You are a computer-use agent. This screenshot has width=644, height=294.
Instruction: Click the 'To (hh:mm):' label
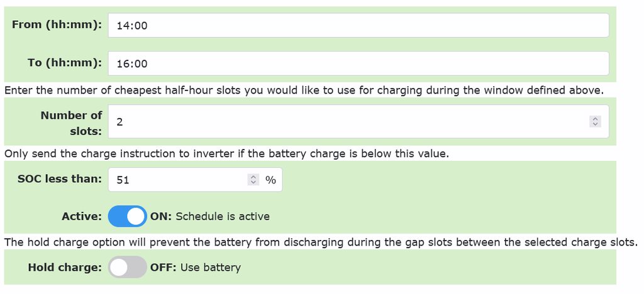64,62
